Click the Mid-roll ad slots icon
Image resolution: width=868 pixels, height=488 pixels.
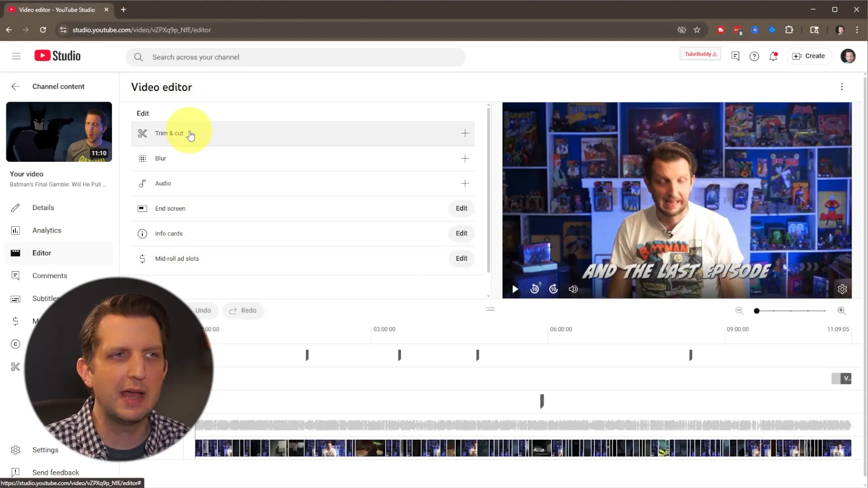pyautogui.click(x=142, y=258)
